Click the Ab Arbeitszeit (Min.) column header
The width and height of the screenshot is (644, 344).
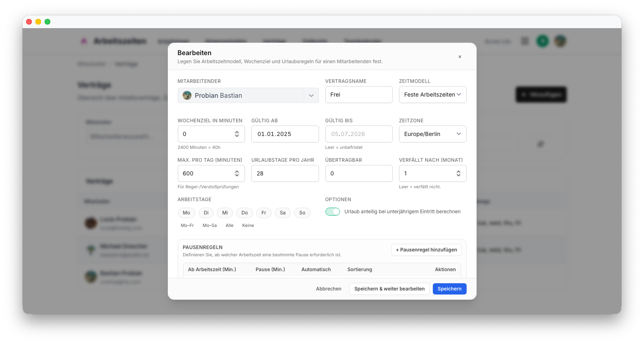pos(212,270)
